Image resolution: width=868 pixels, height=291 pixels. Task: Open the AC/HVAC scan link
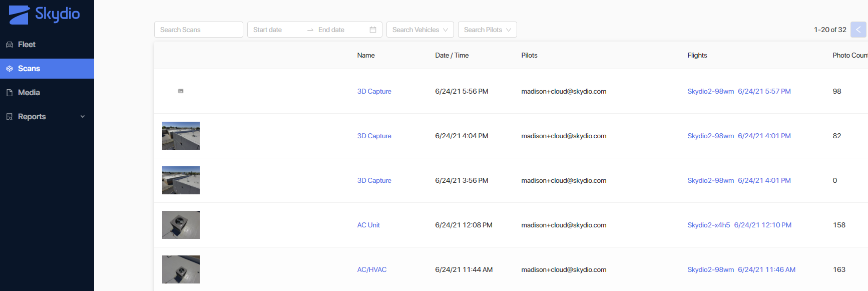371,269
